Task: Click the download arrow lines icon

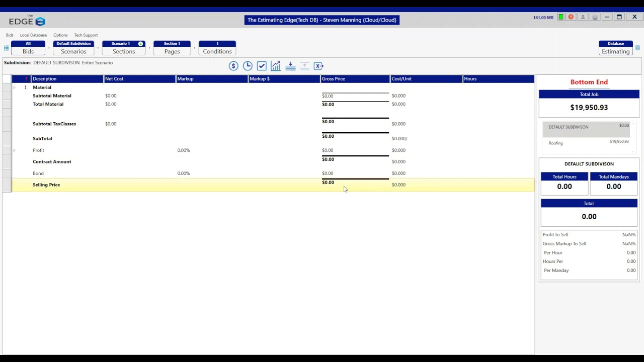Action: tap(290, 66)
